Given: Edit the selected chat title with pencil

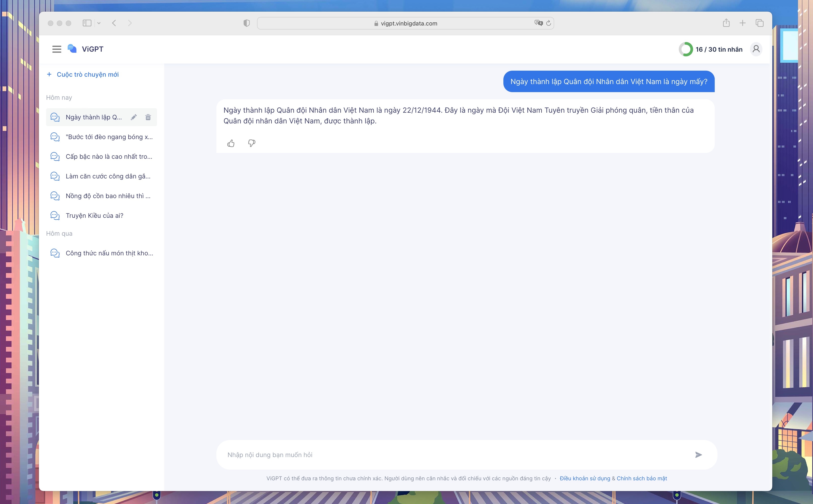Looking at the screenshot, I should click(134, 117).
